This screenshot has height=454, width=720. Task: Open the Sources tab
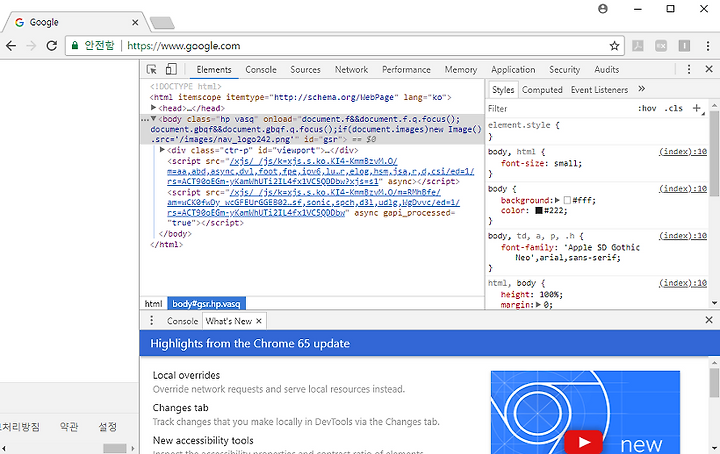[305, 69]
